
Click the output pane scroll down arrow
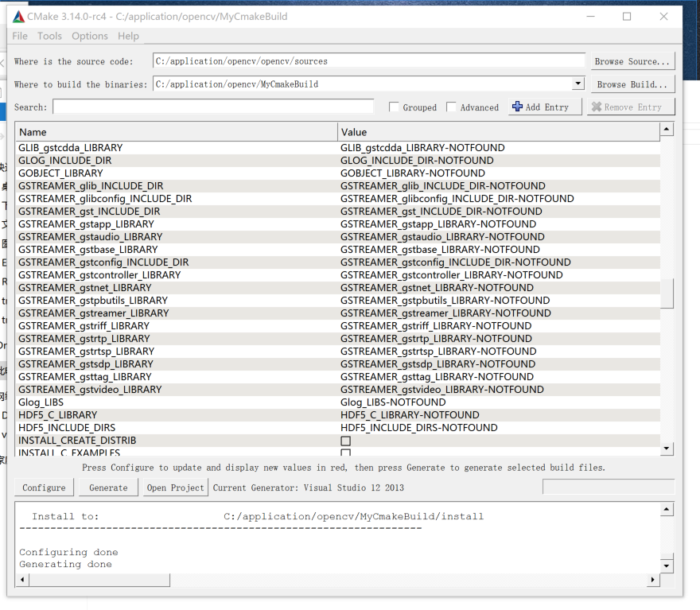pos(667,565)
